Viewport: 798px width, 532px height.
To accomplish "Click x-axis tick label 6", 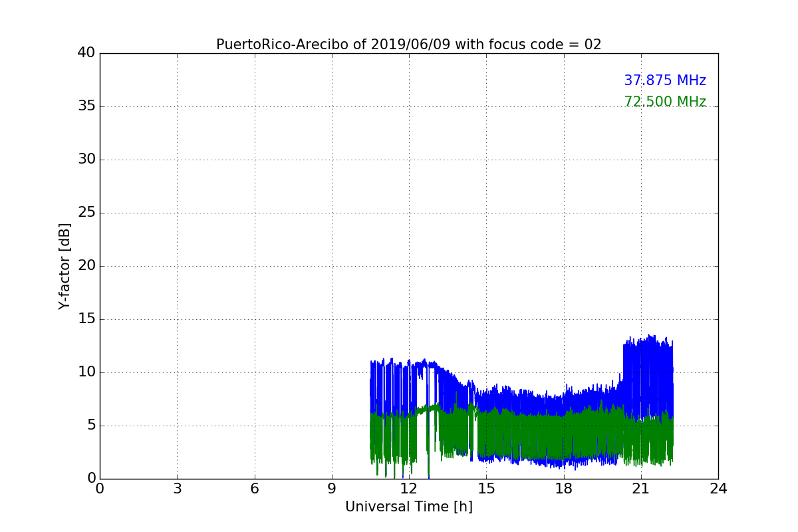I will coord(255,488).
